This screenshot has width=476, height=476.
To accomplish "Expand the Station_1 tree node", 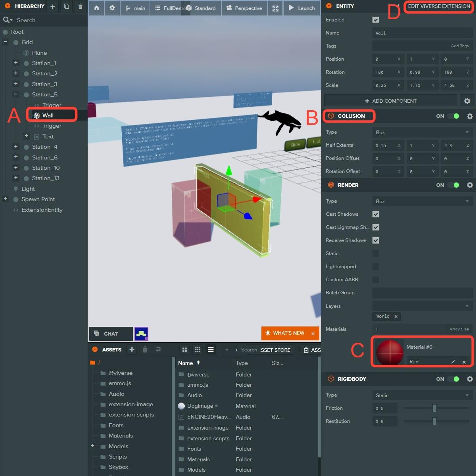I will [16, 63].
